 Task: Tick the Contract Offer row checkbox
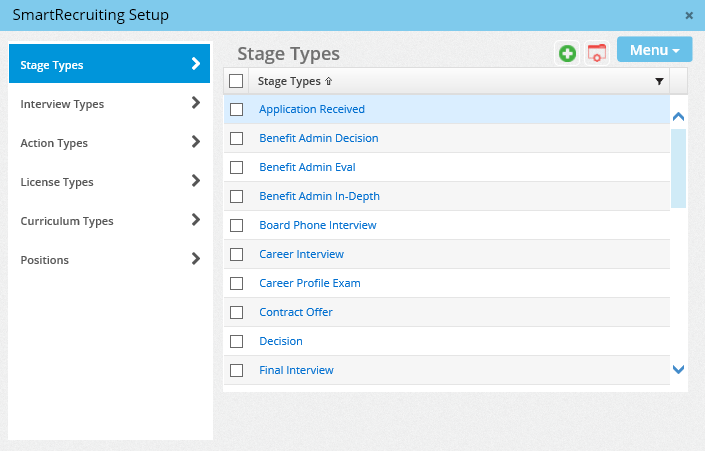(x=237, y=312)
